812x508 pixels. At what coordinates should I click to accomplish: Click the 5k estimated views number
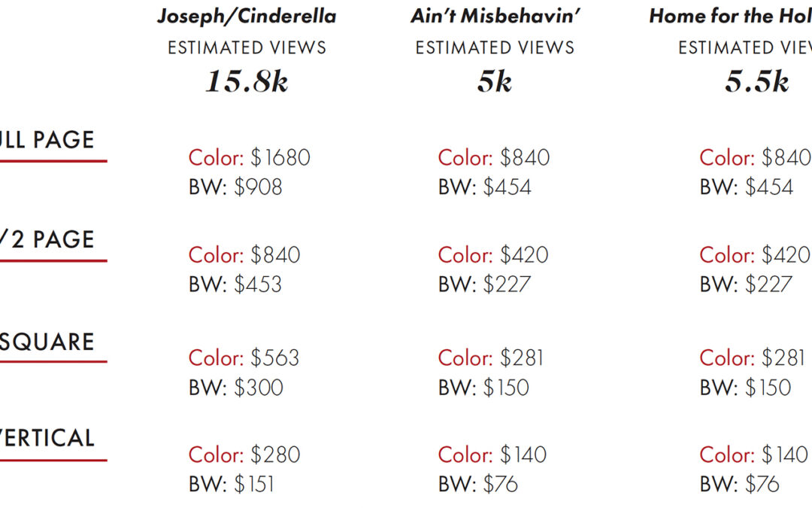click(x=495, y=81)
